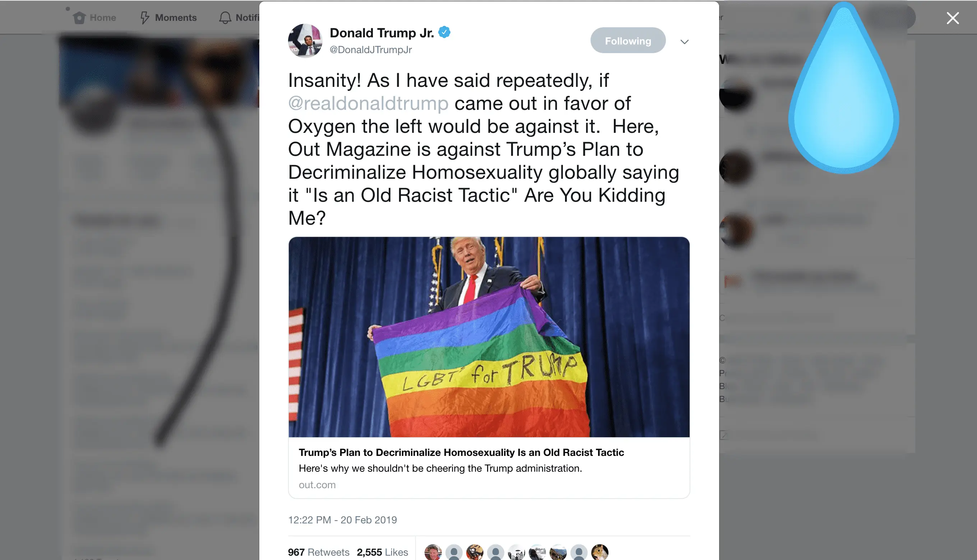Viewport: 977px width, 560px height.
Task: Open Moments via the lightning bolt icon
Action: click(x=145, y=18)
